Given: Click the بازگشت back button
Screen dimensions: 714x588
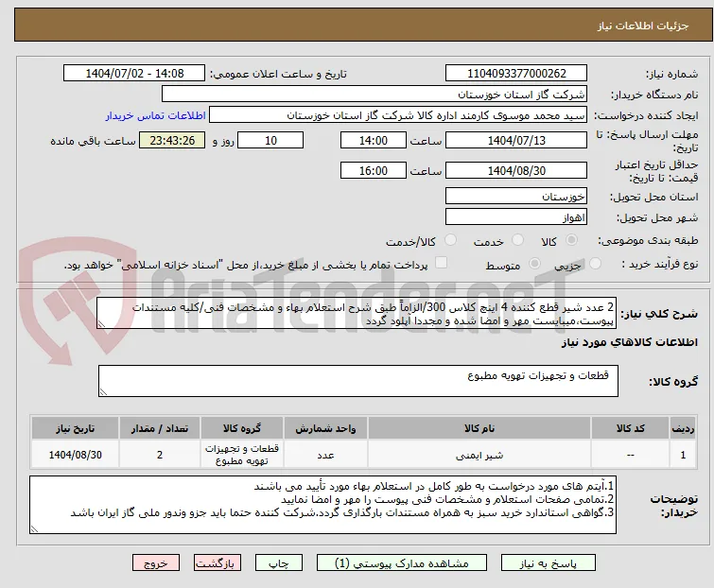Looking at the screenshot, I should tap(218, 563).
